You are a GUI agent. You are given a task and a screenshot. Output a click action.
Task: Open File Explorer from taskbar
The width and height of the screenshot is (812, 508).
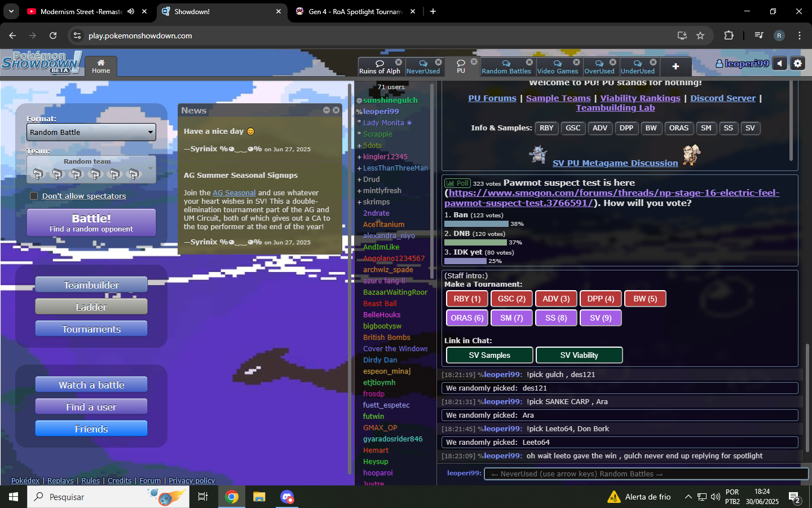pos(259,497)
